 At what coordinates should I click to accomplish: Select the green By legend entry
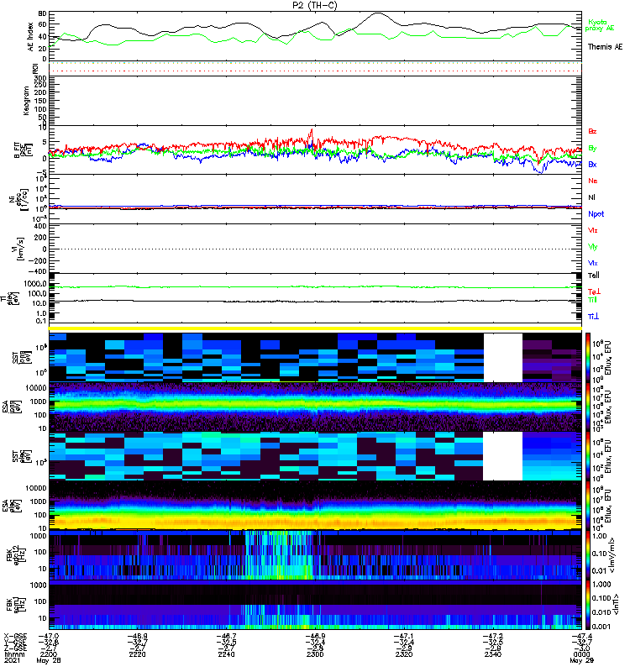pyautogui.click(x=592, y=149)
